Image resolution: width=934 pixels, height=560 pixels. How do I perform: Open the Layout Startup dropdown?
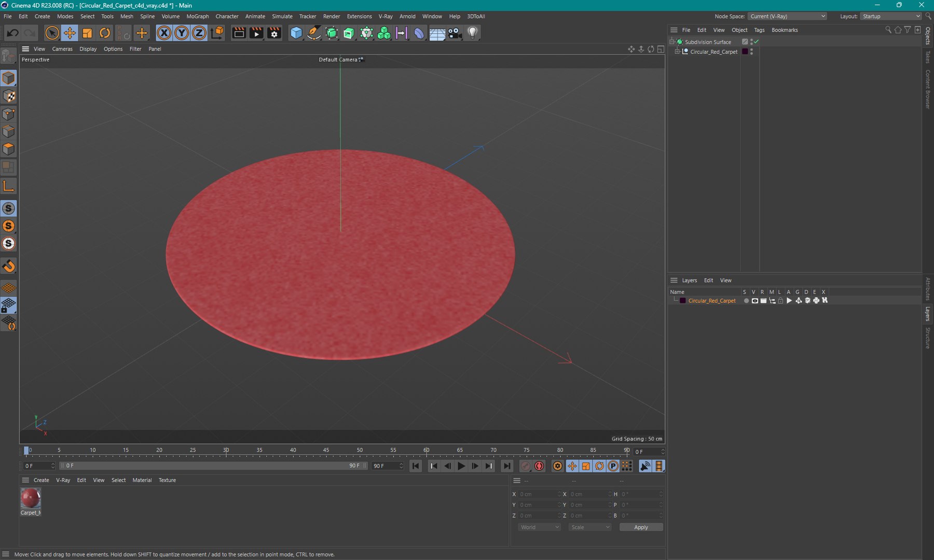pos(890,16)
